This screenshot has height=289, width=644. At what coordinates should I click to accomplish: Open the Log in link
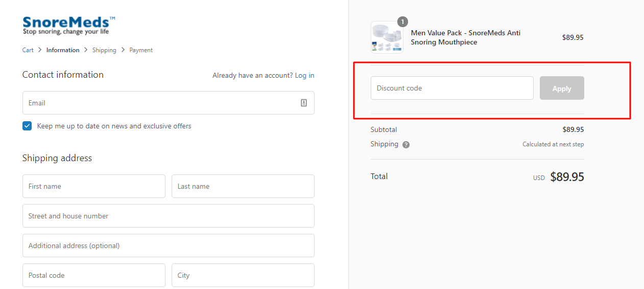[x=304, y=75]
